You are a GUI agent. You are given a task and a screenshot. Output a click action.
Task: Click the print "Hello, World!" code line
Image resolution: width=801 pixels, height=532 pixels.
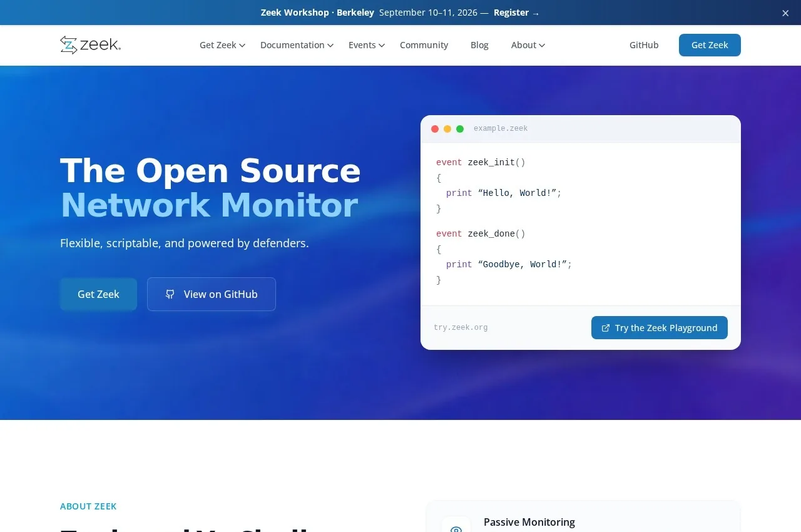[504, 193]
